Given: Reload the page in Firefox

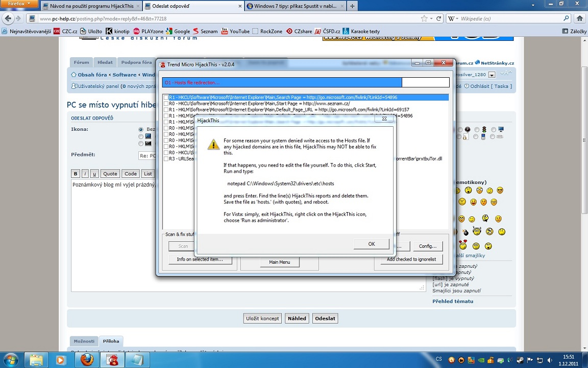Looking at the screenshot, I should pyautogui.click(x=438, y=18).
